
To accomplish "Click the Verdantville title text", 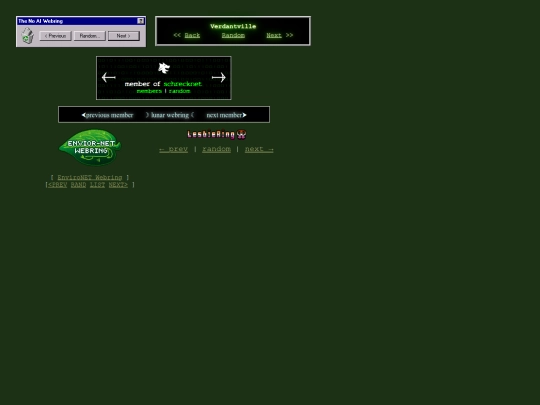I will [x=233, y=26].
